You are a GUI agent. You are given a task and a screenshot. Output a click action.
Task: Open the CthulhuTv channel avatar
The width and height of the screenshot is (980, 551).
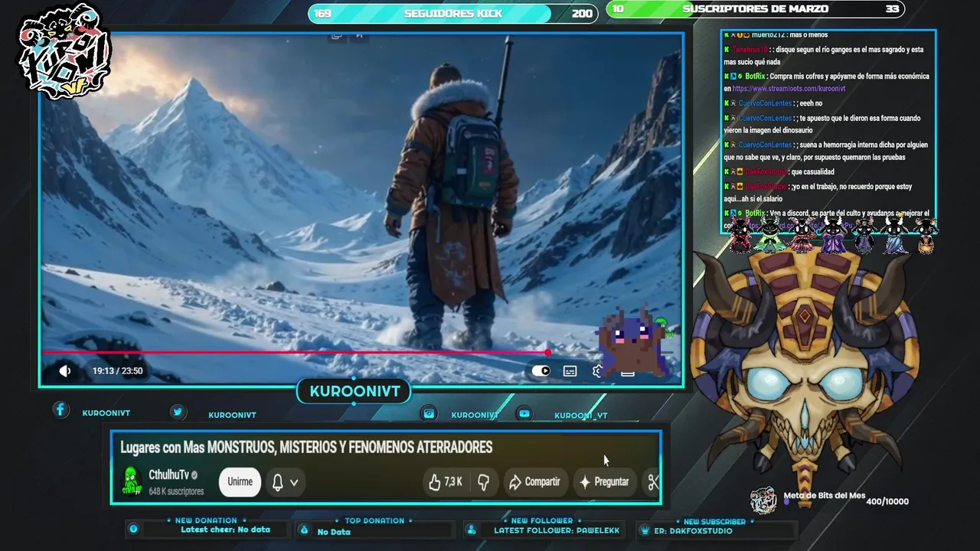pyautogui.click(x=132, y=481)
